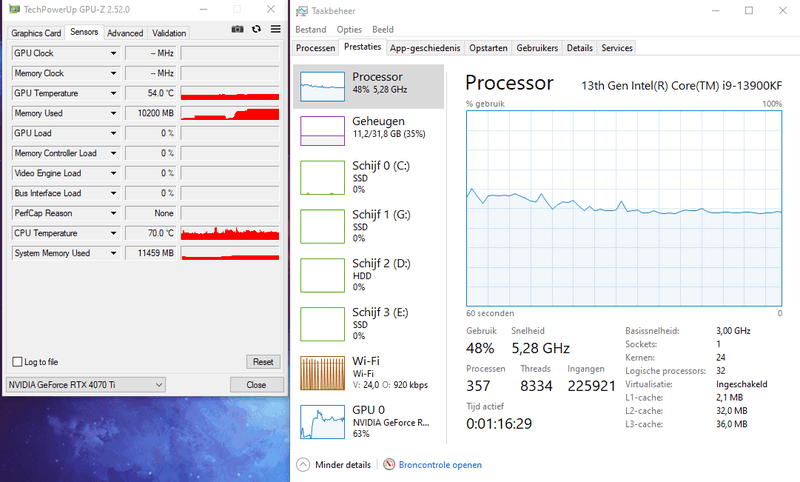This screenshot has height=482, width=800.
Task: Switch to the Opstarten tab
Action: click(488, 48)
